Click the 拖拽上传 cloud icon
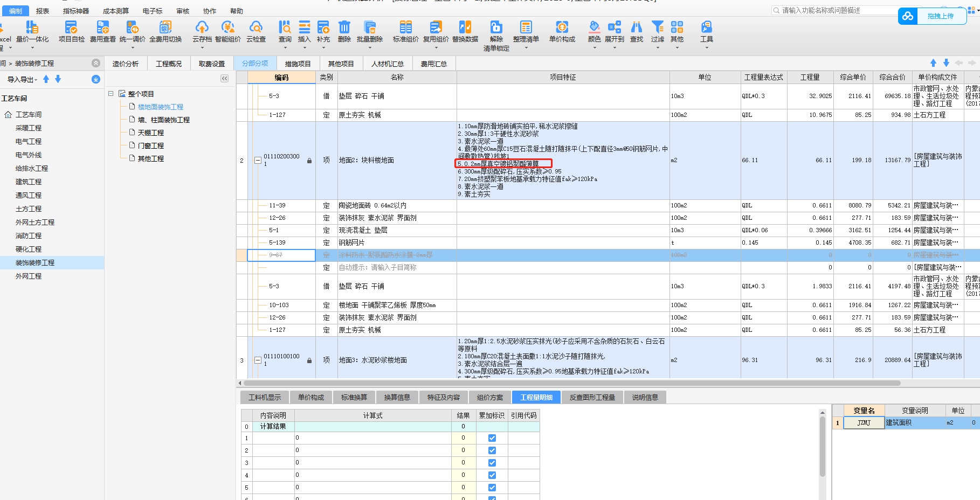Screen dimensions: 980x500 [908, 16]
